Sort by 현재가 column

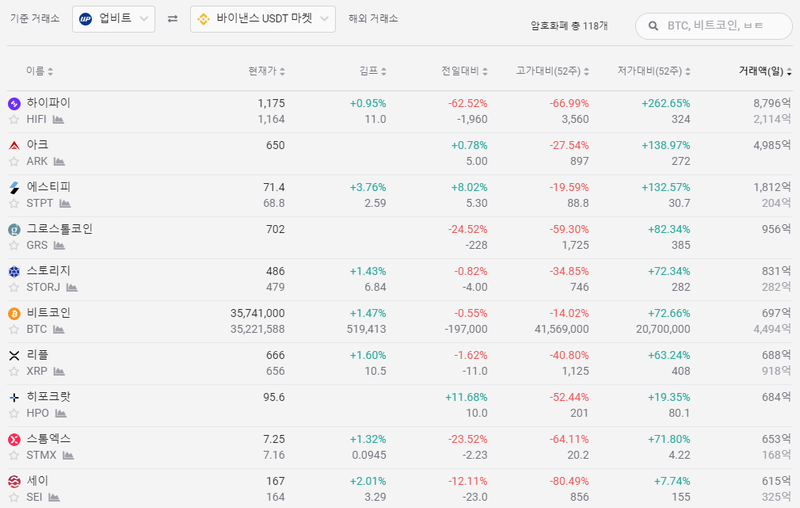click(x=266, y=71)
